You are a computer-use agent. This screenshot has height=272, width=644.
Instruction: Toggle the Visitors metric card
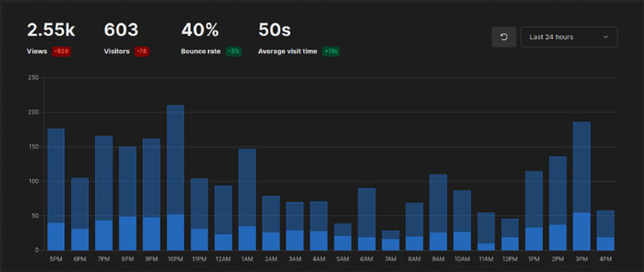coord(125,39)
